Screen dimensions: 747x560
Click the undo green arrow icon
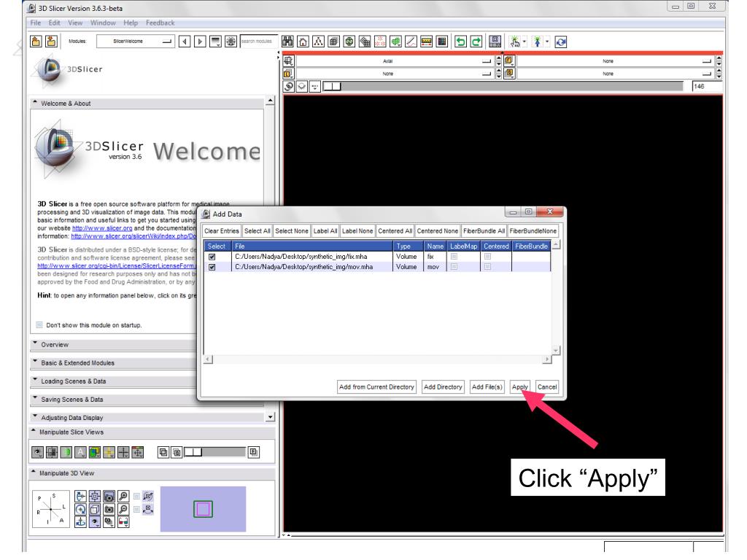[460, 42]
